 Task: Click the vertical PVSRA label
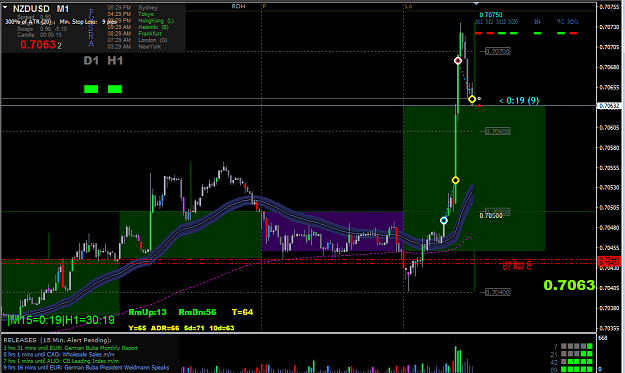pos(91,28)
